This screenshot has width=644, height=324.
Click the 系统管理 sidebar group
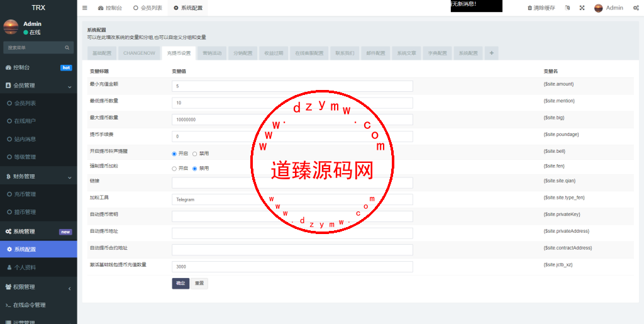tap(38, 232)
